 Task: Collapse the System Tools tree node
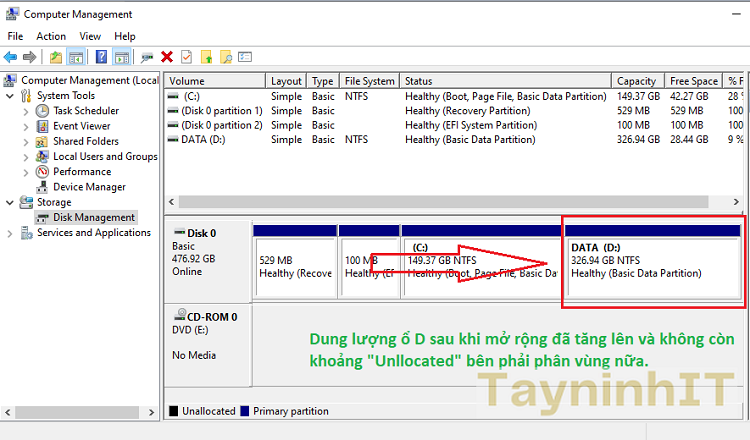click(10, 96)
